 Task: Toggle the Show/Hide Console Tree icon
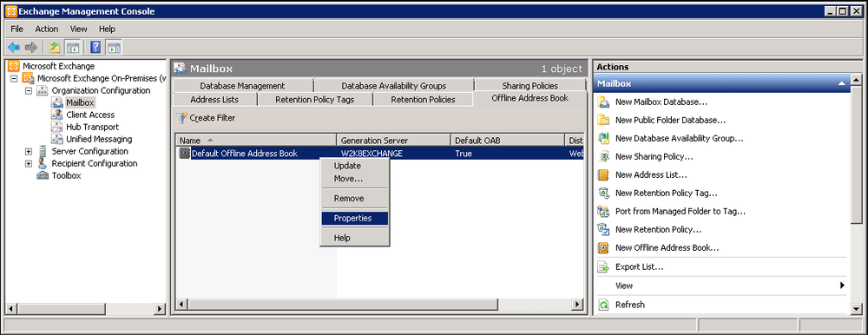(72, 48)
